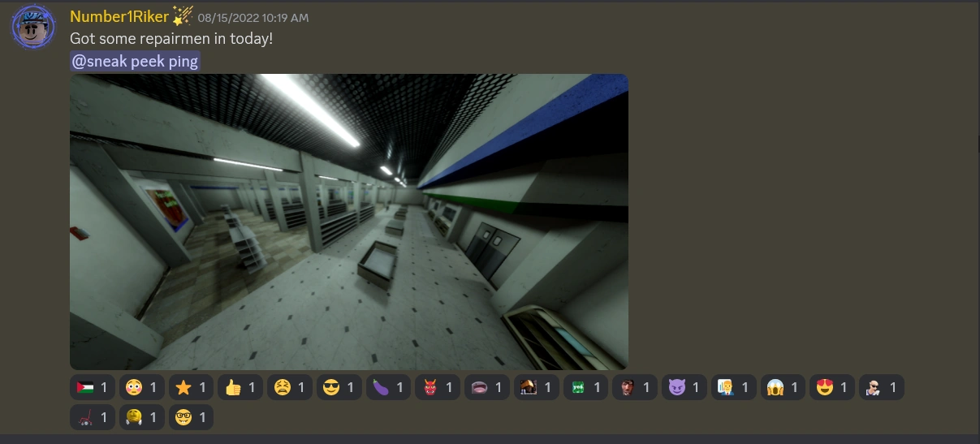980x444 pixels.
Task: Click the yellow crying head reaction
Action: pos(141,417)
